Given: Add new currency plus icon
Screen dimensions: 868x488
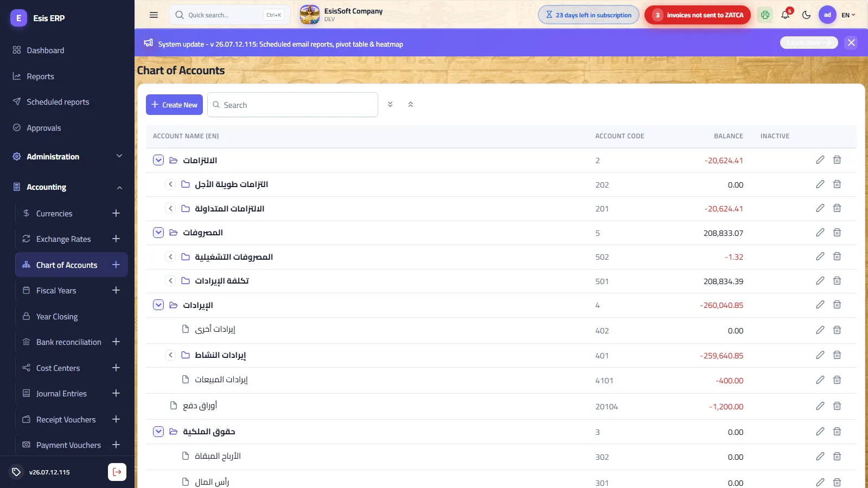Looking at the screenshot, I should pyautogui.click(x=116, y=213).
